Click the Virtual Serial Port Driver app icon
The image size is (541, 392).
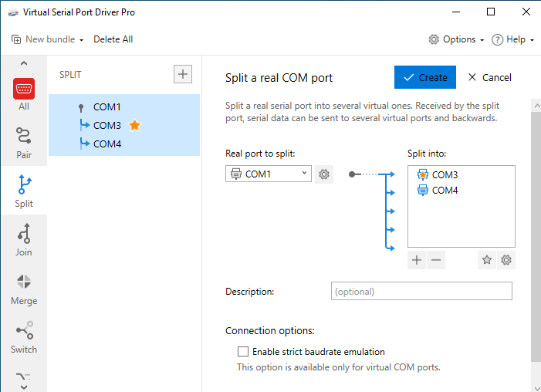click(x=13, y=12)
